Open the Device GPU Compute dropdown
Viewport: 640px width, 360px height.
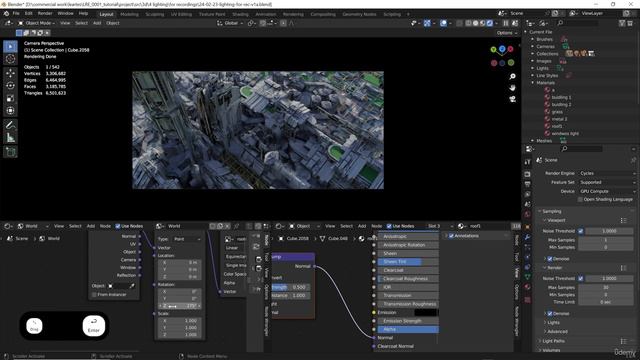(607, 191)
